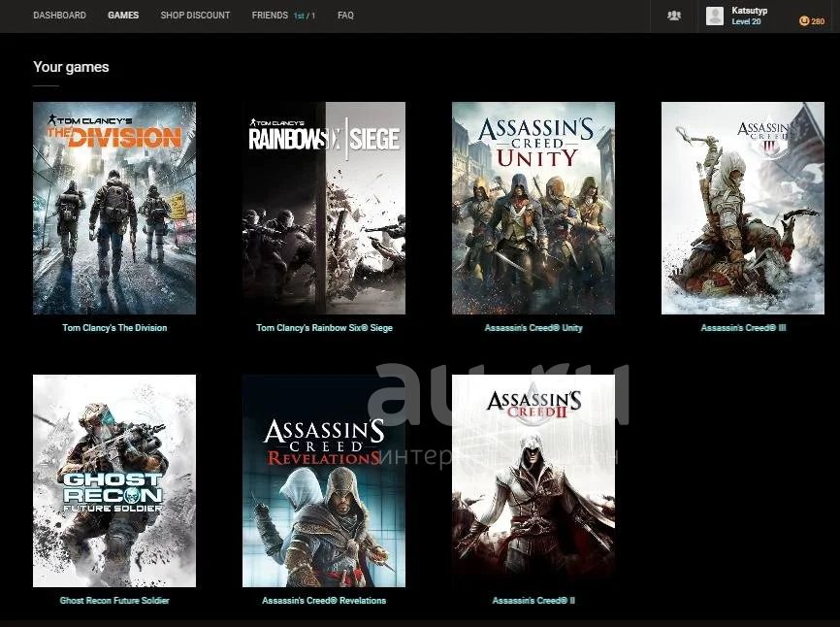Image resolution: width=840 pixels, height=627 pixels.
Task: Click the 'Ghost Recon Future Soldier' title link
Action: tap(114, 601)
